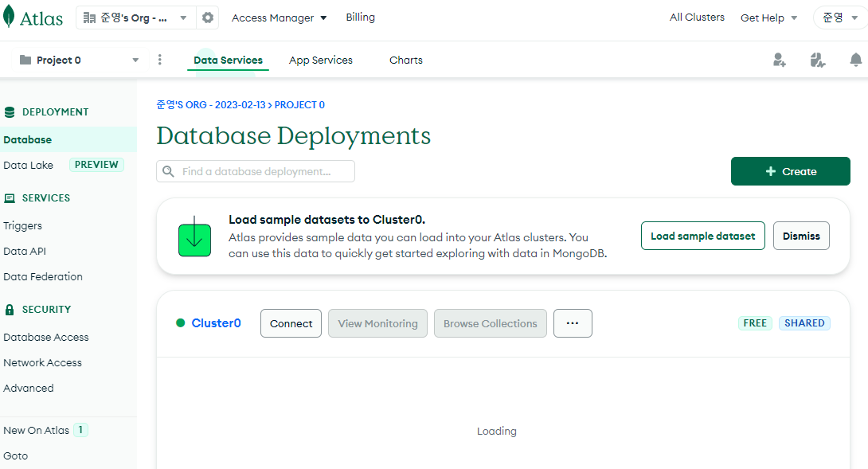Open Advanced security settings
868x469 pixels.
[29, 388]
